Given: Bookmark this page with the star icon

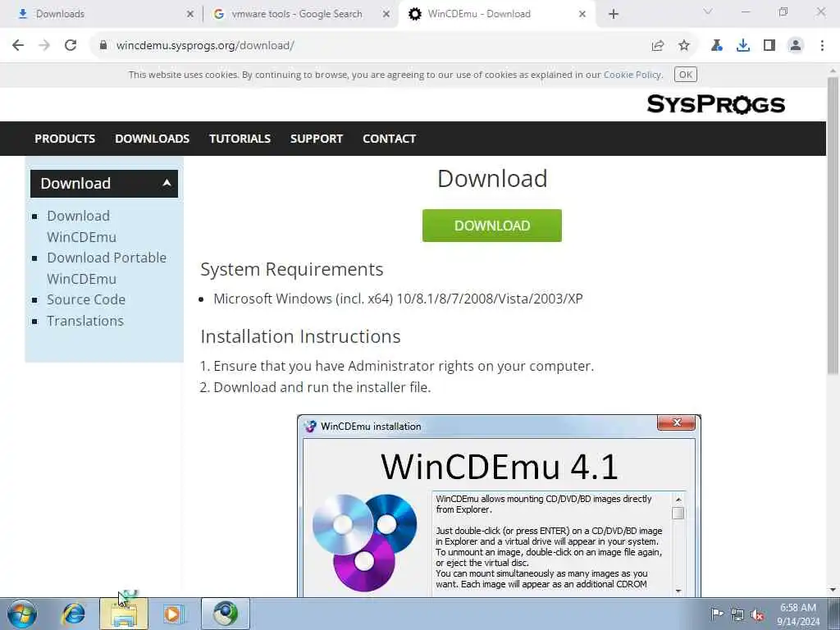Looking at the screenshot, I should coord(684,46).
